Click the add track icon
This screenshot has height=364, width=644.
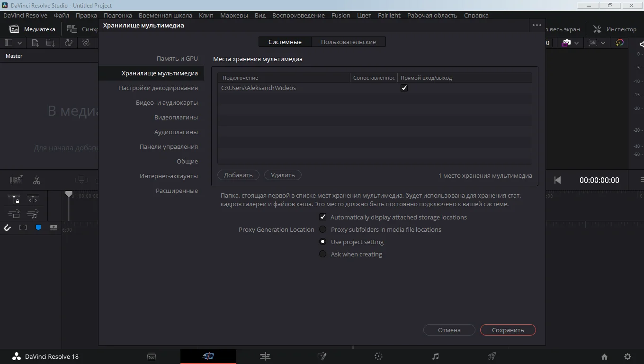pos(54,227)
